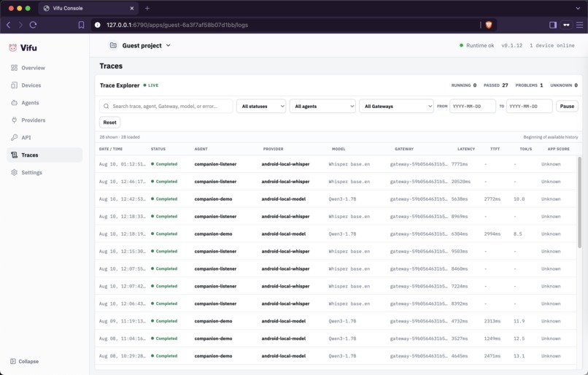This screenshot has height=375, width=588.
Task: Click the LIVE indicator next to Trace Explorer
Action: pos(151,85)
